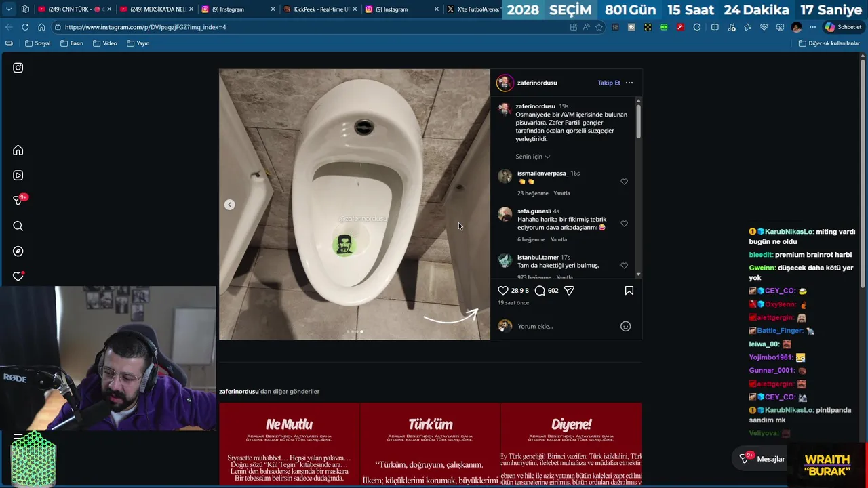Image resolution: width=868 pixels, height=488 pixels.
Task: Click the green extension icon in toolbar
Action: click(x=664, y=27)
